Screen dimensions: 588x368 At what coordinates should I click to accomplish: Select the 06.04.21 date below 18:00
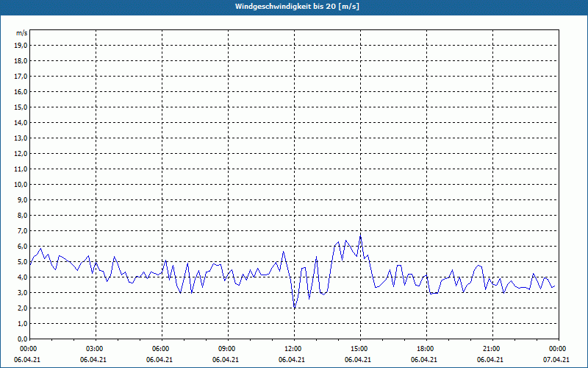click(x=424, y=360)
